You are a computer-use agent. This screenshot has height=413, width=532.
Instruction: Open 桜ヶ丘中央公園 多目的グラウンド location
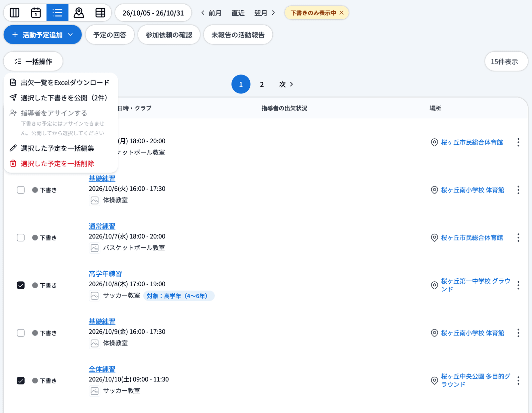click(x=475, y=380)
